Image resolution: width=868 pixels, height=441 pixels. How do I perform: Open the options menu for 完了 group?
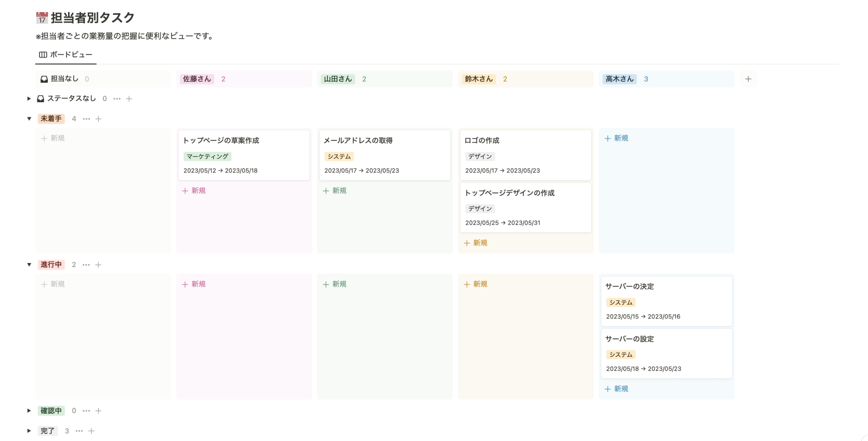(x=79, y=430)
